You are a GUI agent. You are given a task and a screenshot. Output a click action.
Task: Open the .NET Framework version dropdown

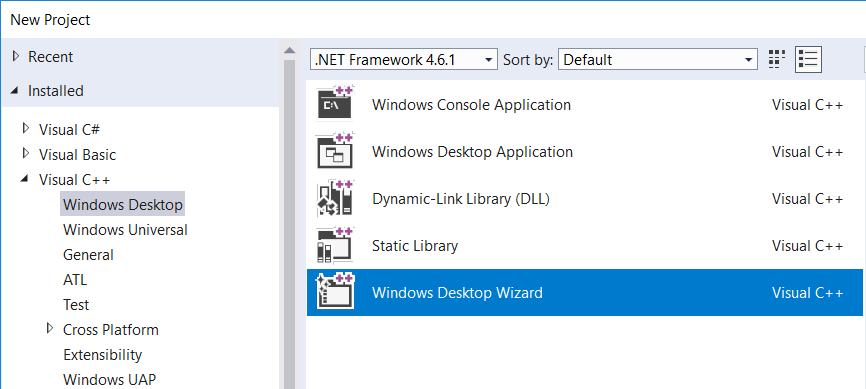pos(404,59)
